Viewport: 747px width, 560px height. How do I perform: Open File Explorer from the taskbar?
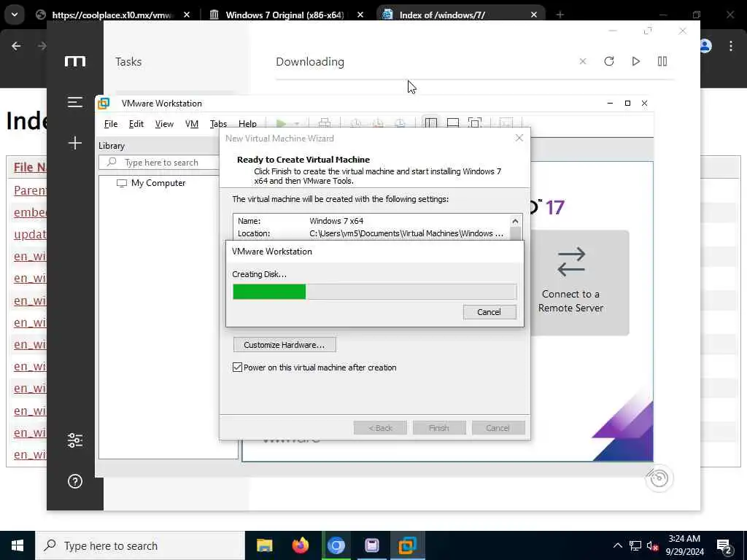[x=264, y=545]
